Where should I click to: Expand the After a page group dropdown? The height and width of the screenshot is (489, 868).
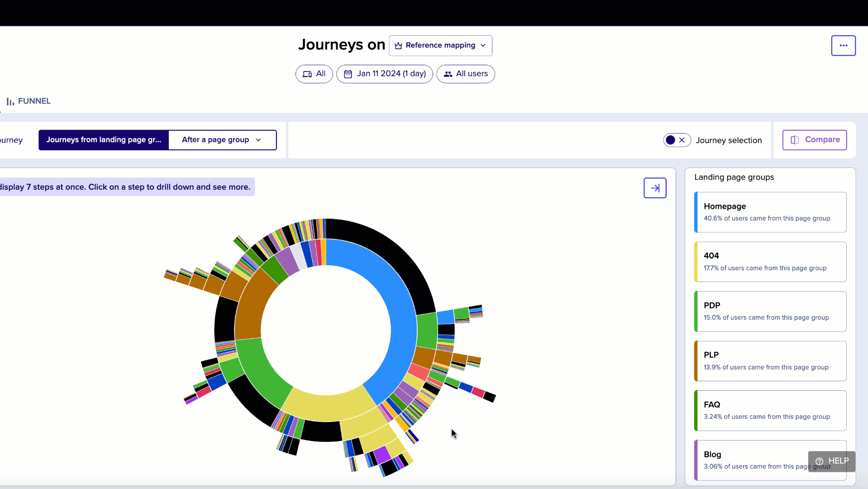coord(222,140)
